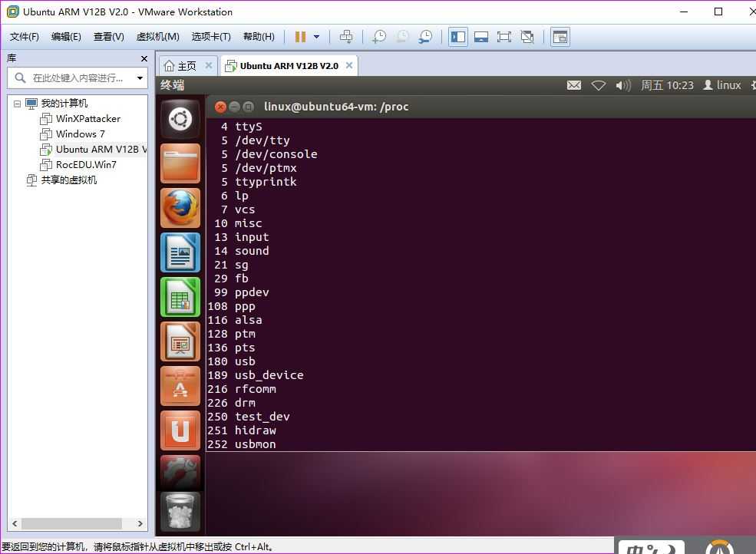Open Ubuntu Software Center in the launcher
The width and height of the screenshot is (756, 554).
180,386
